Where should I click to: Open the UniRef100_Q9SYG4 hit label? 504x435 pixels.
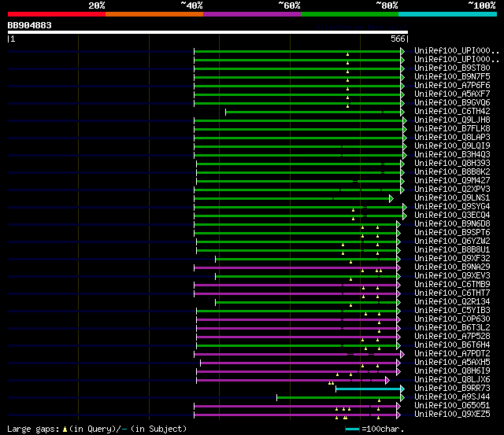click(x=452, y=207)
